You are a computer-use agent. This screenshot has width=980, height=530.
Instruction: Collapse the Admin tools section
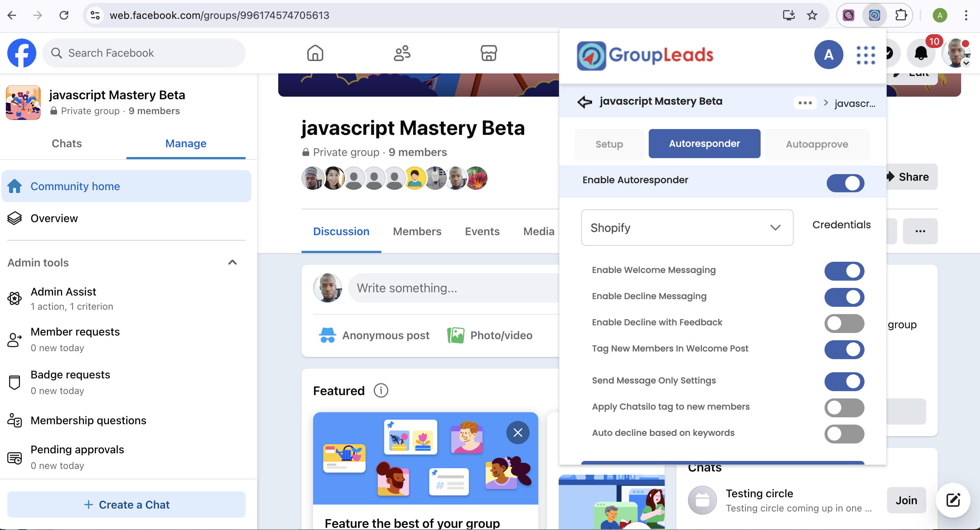[232, 262]
